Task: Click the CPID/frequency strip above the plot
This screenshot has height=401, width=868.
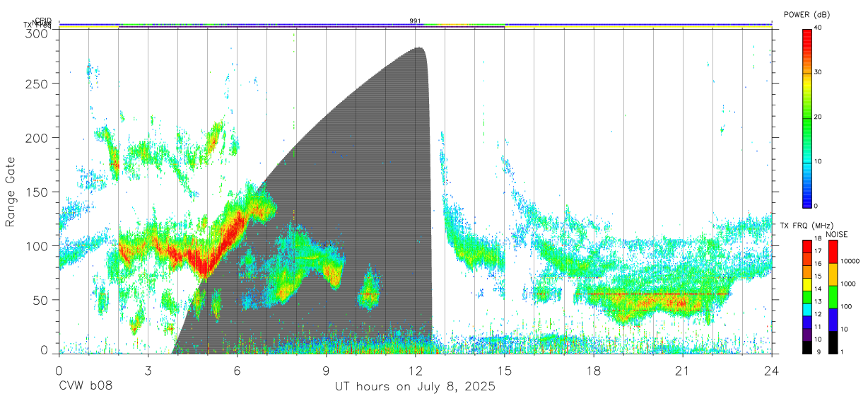Action: point(416,25)
